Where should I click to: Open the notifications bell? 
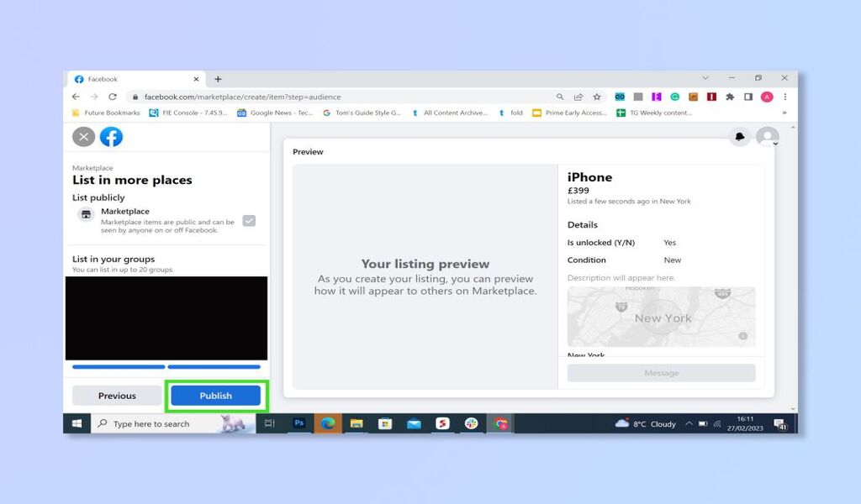740,137
